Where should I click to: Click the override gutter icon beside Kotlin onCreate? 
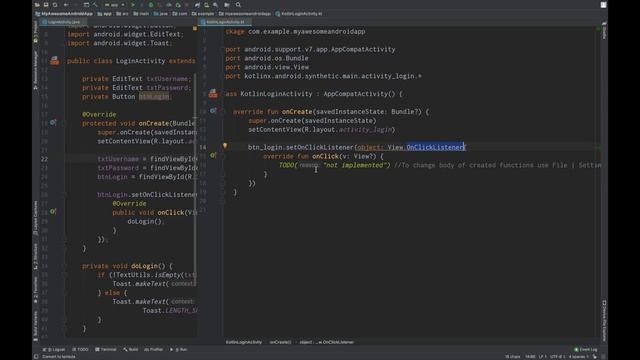click(x=213, y=111)
